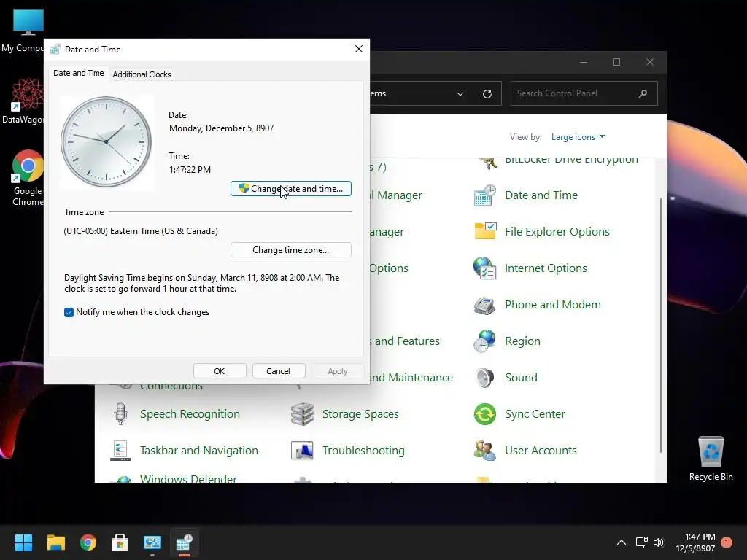Open the User Accounts icon
The width and height of the screenshot is (747, 560).
click(484, 451)
